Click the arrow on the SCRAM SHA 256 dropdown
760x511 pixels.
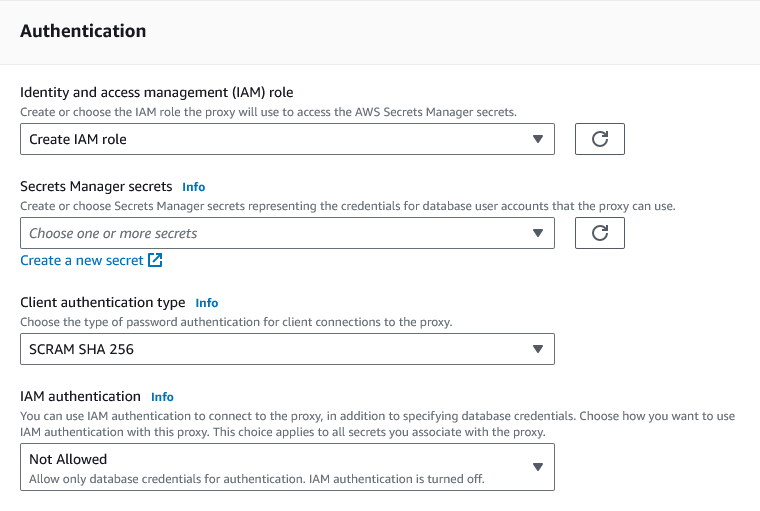[537, 349]
